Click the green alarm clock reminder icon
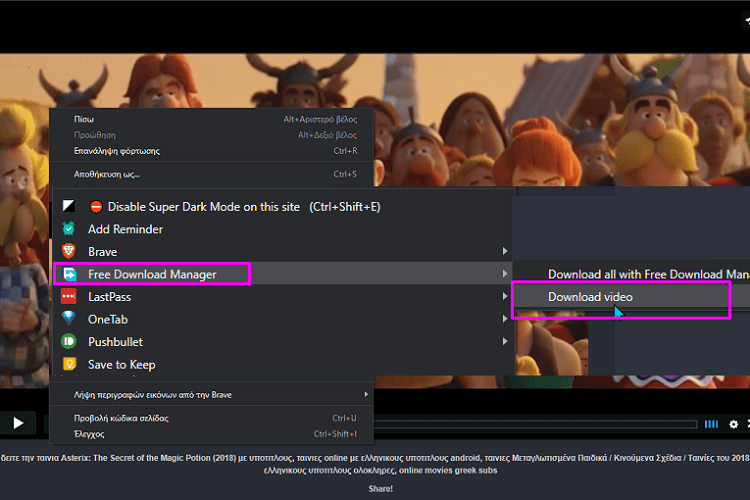 pyautogui.click(x=69, y=229)
